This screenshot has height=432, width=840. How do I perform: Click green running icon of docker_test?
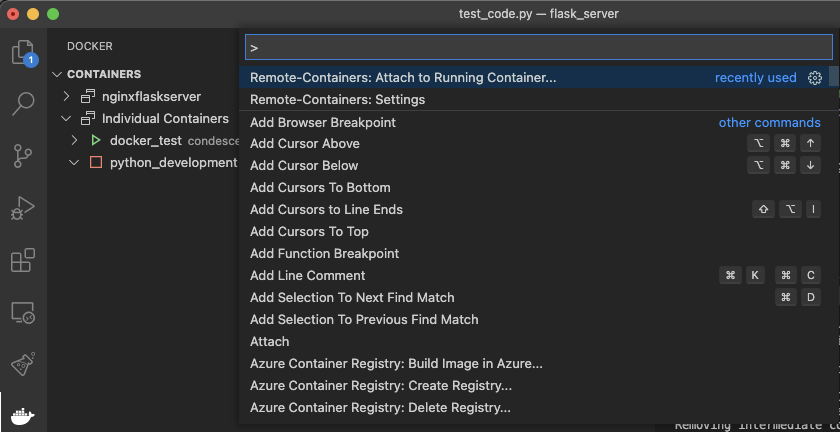[96, 140]
